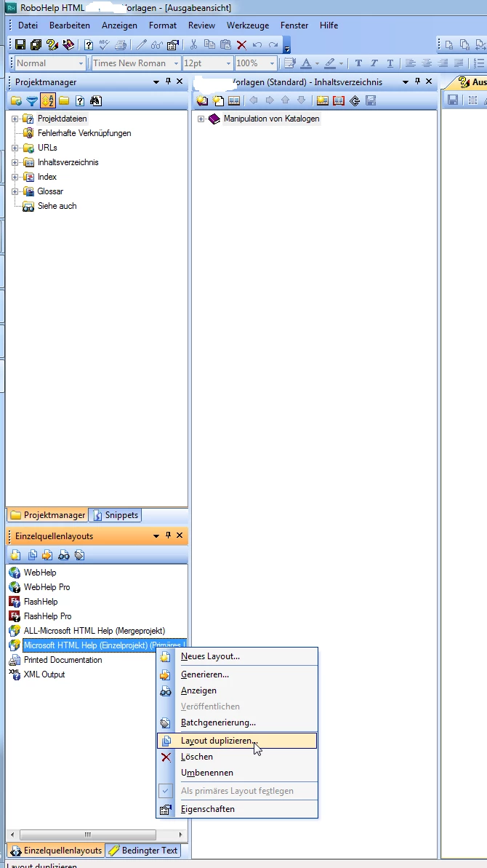Expand the URLs tree node
The width and height of the screenshot is (487, 868).
coord(15,148)
